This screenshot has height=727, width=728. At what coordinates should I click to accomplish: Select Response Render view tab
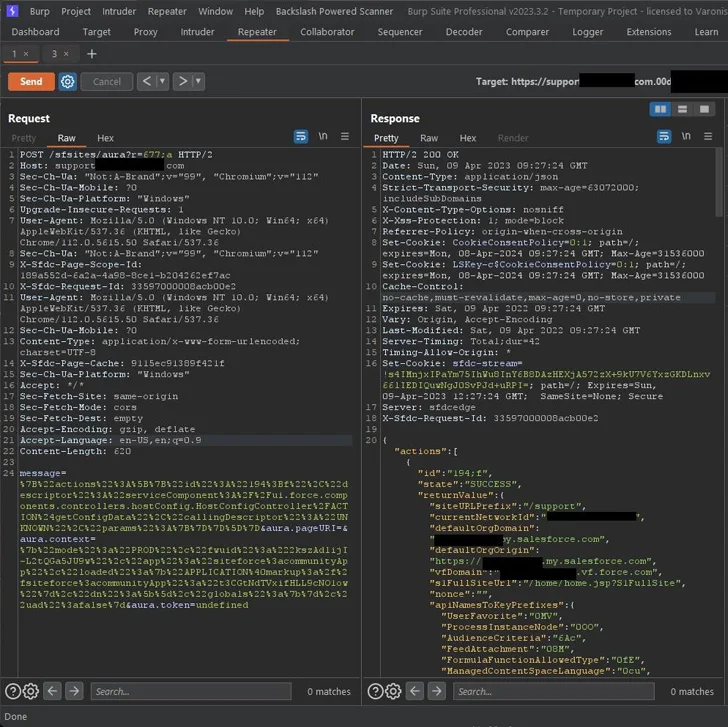point(513,138)
